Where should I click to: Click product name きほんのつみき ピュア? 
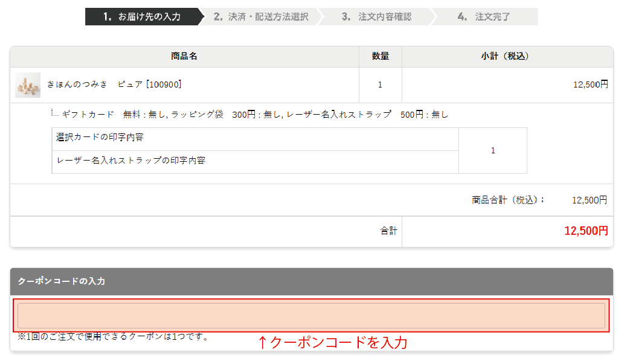pos(114,85)
